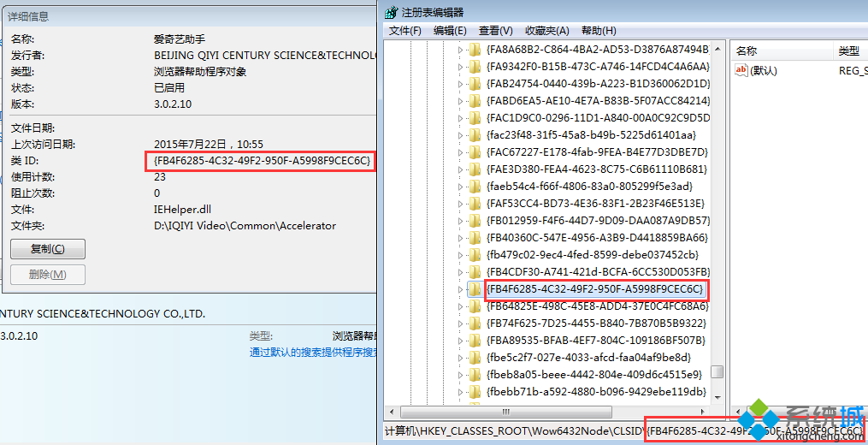Click the 复制(C) button in details dialog

point(48,249)
